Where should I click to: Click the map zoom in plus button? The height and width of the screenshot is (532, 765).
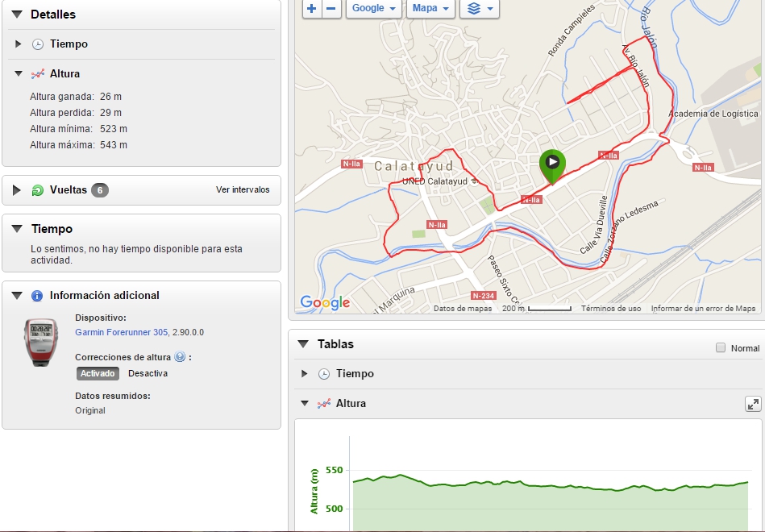[x=312, y=8]
